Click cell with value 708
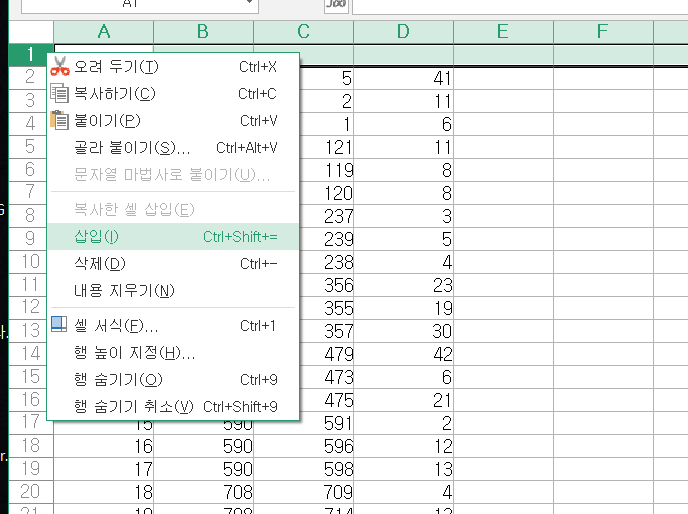 pyautogui.click(x=203, y=492)
